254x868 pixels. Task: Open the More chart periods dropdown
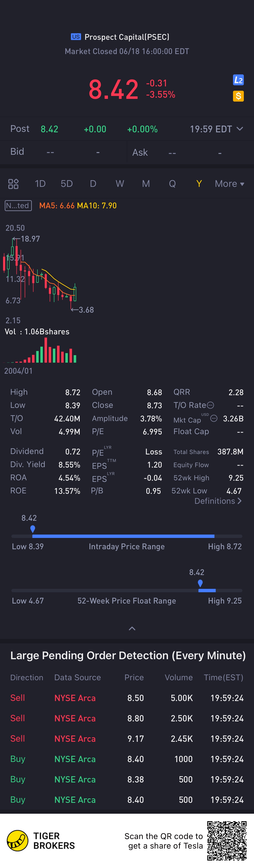(x=229, y=184)
